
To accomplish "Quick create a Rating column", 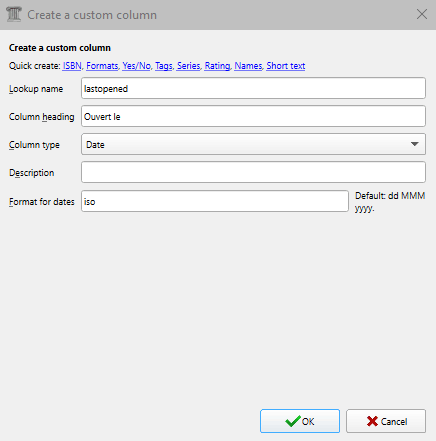I will [x=217, y=66].
